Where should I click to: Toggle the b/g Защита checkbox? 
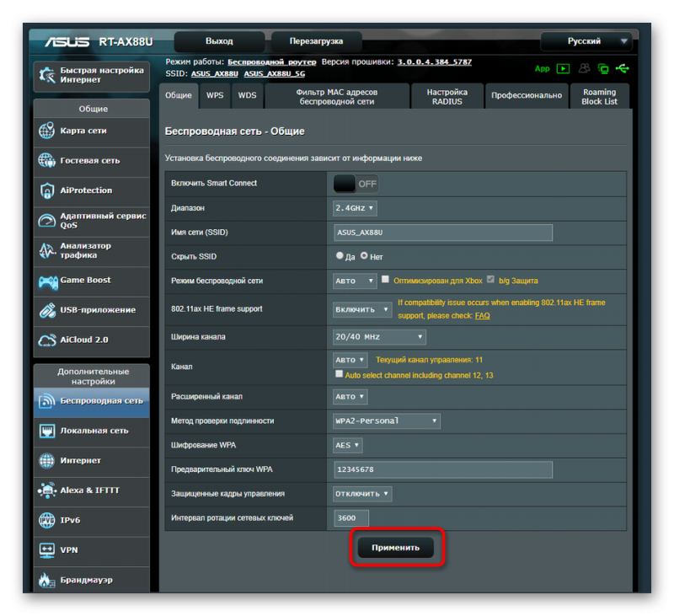tap(490, 280)
